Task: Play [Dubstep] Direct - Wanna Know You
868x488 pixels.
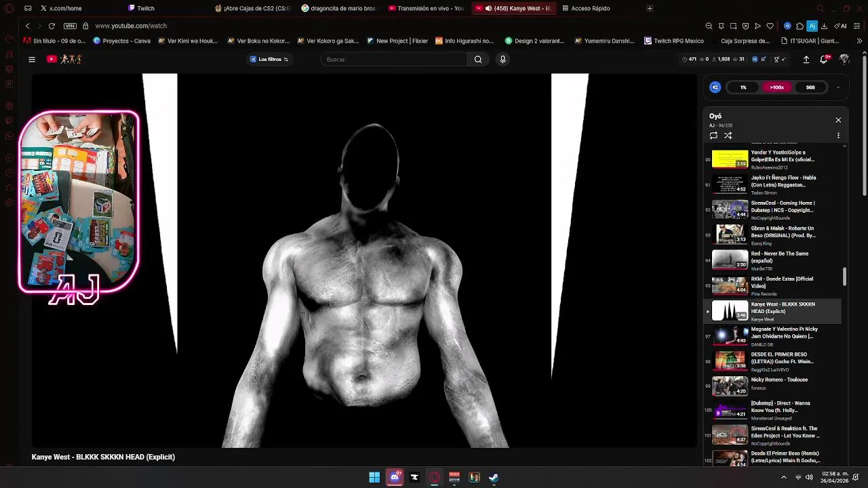Action: point(772,411)
